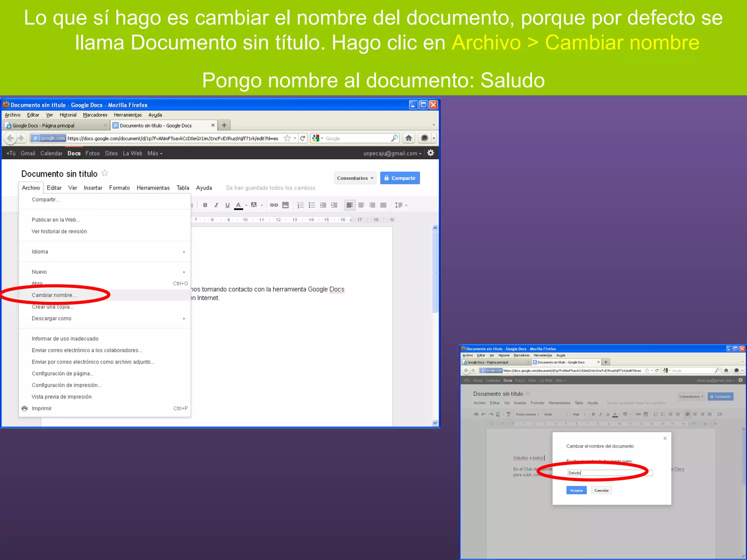Click the decrease indent icon
This screenshot has width=747, height=560.
click(323, 205)
